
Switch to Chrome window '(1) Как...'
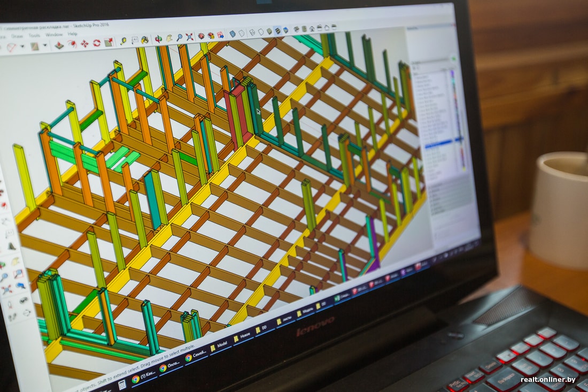(144, 376)
